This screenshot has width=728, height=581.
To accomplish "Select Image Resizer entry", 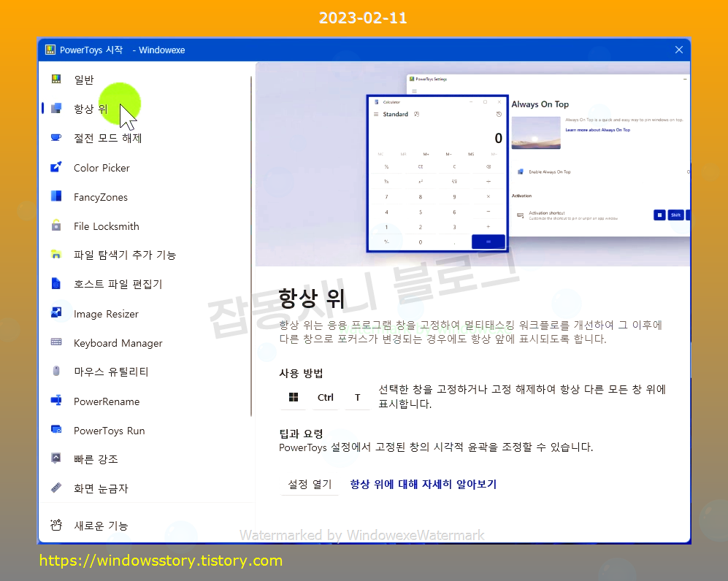I will click(146, 314).
